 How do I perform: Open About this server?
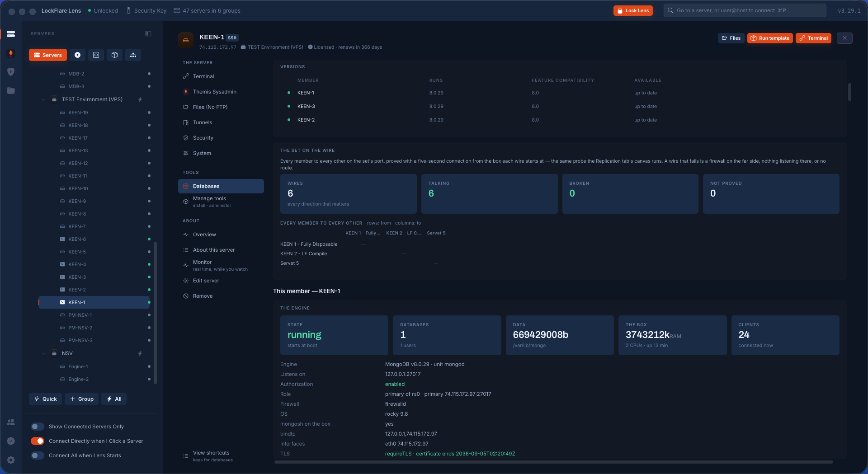click(221, 250)
